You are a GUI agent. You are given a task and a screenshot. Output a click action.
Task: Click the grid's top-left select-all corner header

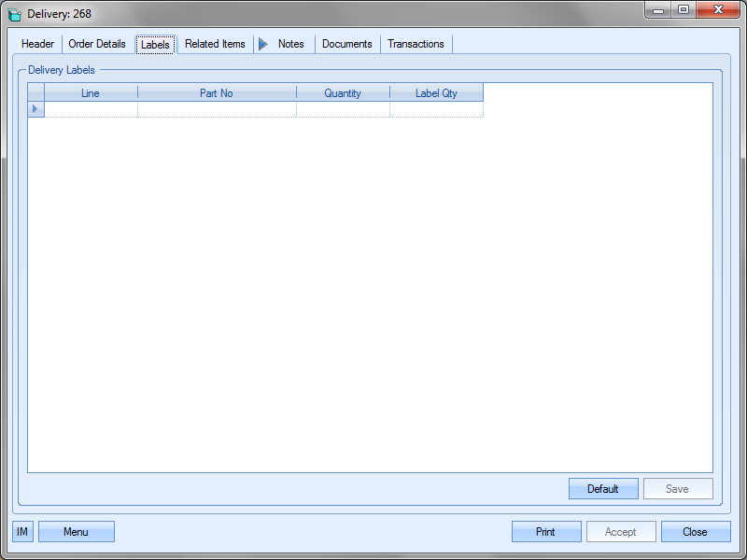[x=35, y=92]
